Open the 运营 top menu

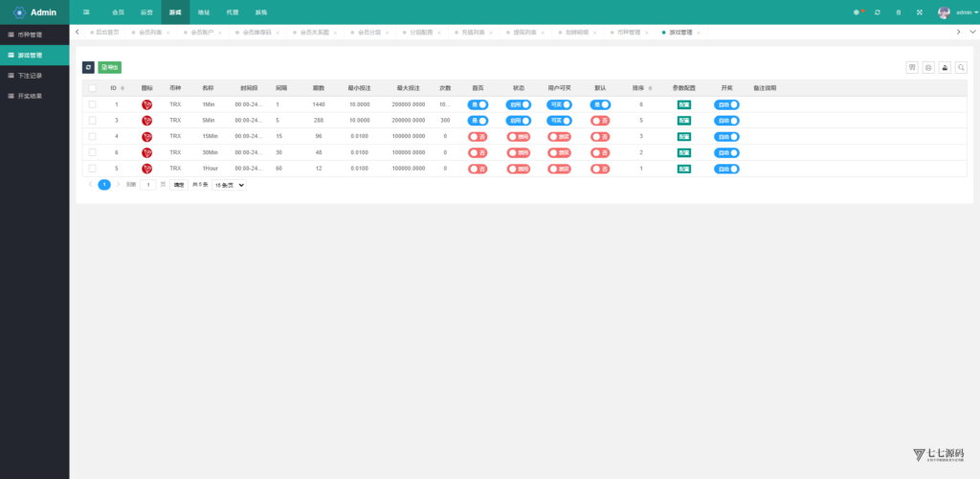click(x=146, y=11)
